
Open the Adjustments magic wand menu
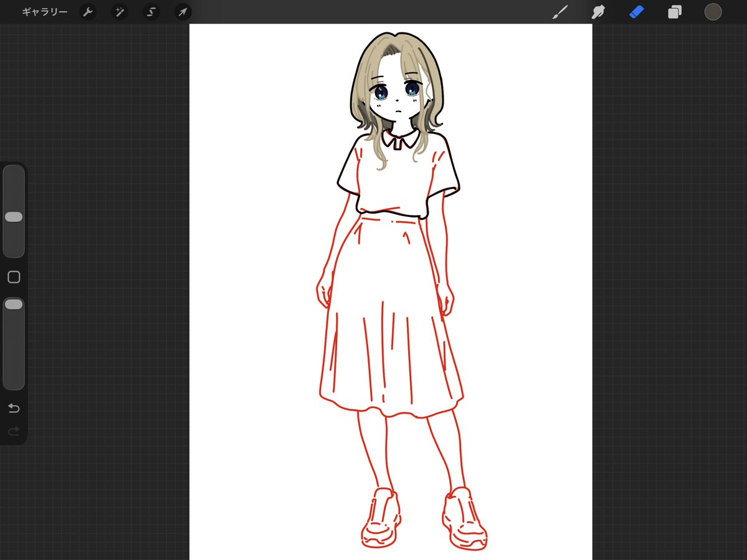120,12
